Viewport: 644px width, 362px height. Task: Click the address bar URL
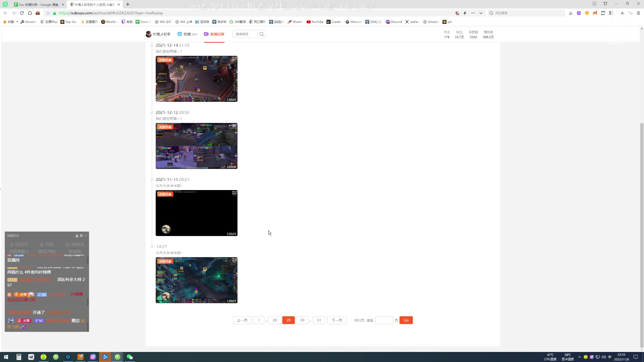coord(111,13)
